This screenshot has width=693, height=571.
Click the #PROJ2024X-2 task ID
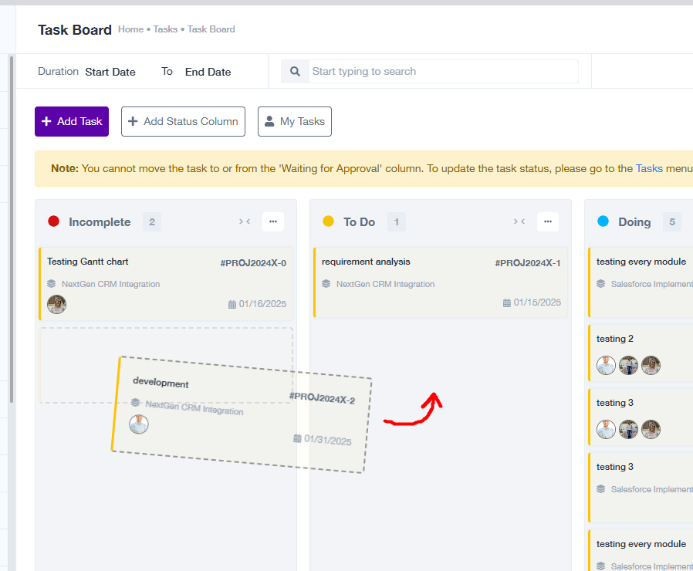pyautogui.click(x=322, y=398)
